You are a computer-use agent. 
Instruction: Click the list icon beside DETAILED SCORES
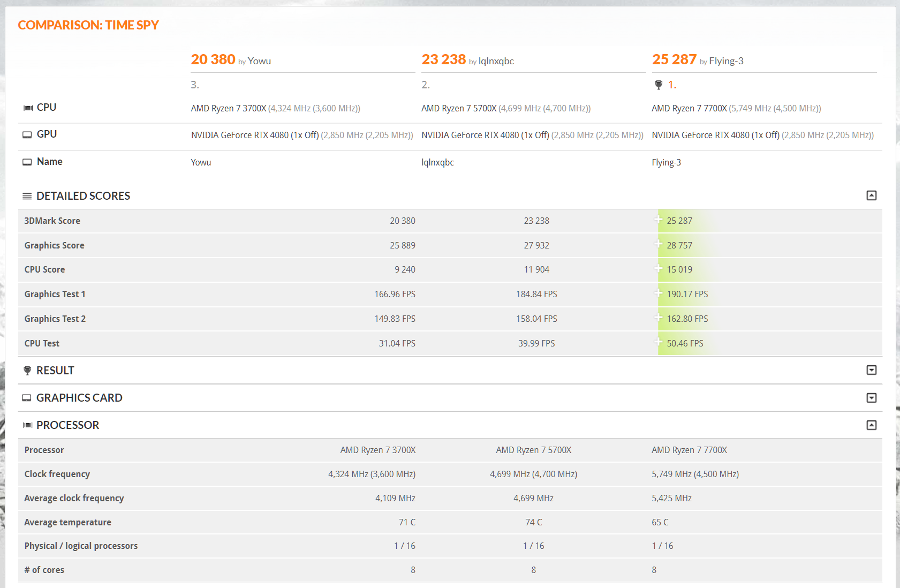tap(27, 197)
